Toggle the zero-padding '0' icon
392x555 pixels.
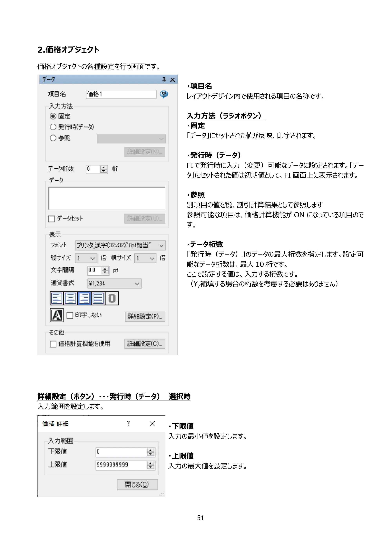[x=112, y=298]
